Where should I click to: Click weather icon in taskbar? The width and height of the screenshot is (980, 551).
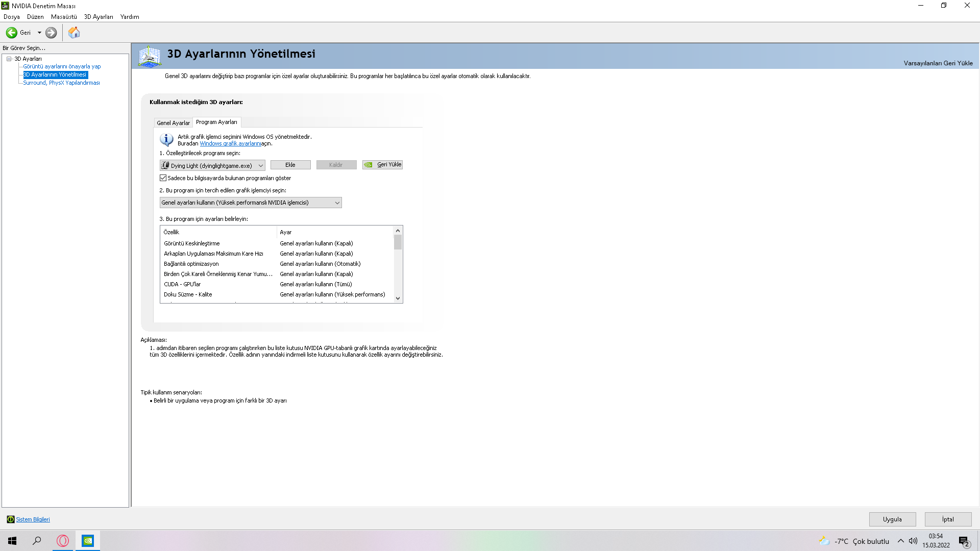[x=824, y=541]
